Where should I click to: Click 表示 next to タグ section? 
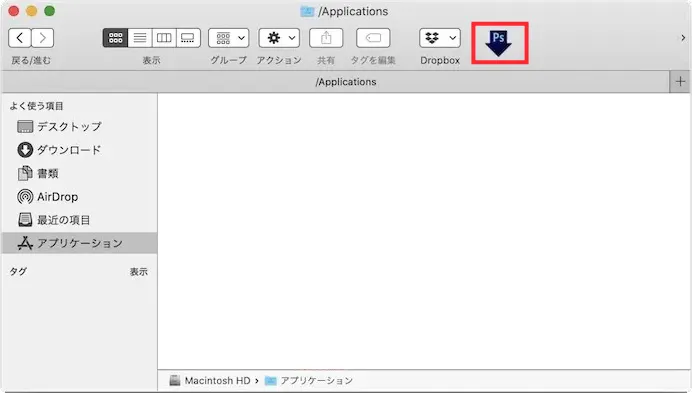(x=139, y=272)
